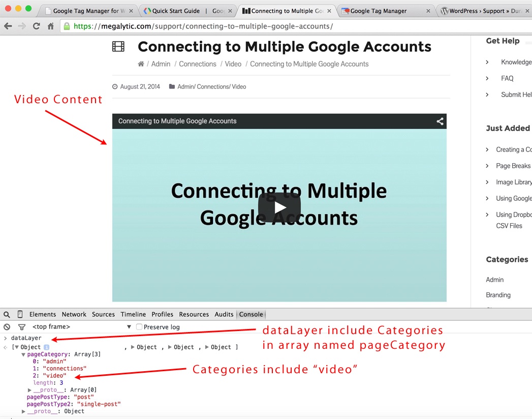Play the Connecting to Multiple Google Accounts video
Viewport: 532px width, 419px height.
pos(279,207)
